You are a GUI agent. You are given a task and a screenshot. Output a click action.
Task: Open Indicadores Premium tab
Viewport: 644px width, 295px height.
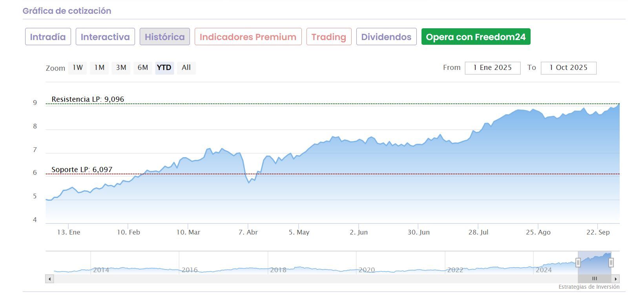click(x=248, y=37)
